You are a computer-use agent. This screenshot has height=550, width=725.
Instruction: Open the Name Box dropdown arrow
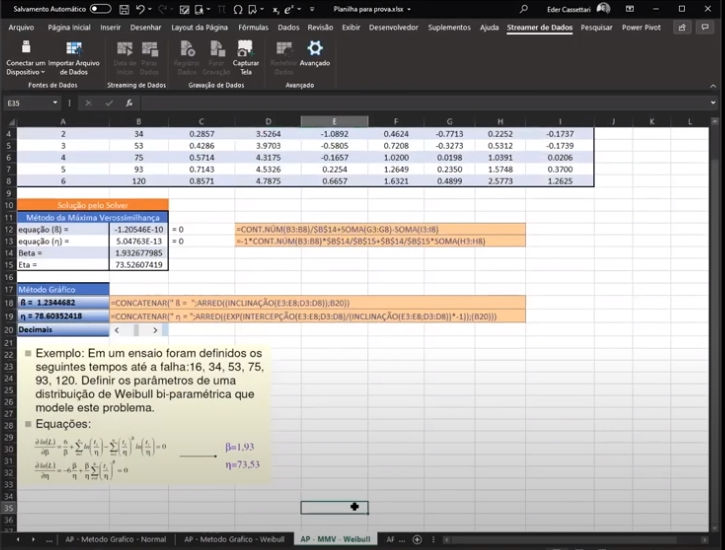tap(55, 103)
